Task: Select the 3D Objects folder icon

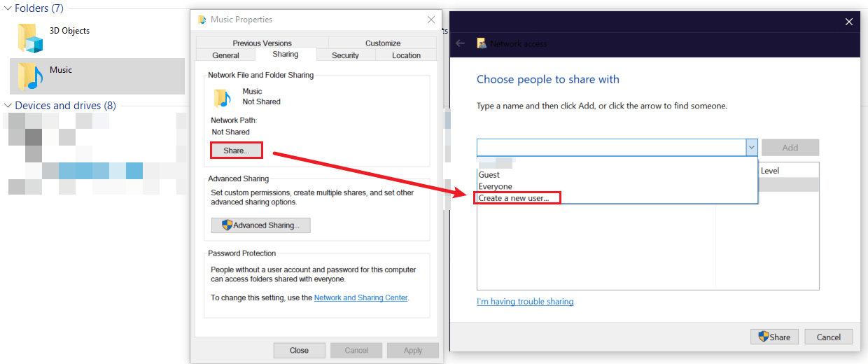Action: [x=31, y=38]
